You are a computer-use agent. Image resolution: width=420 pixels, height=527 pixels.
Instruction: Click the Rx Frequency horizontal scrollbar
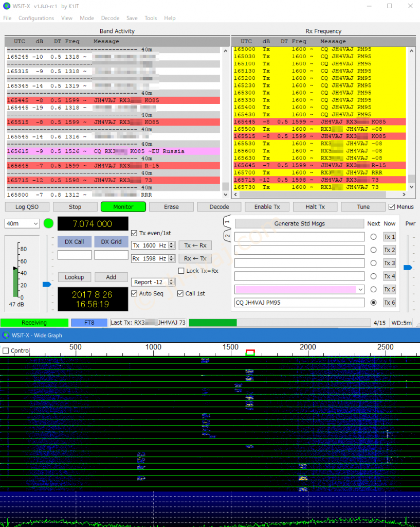[320, 194]
